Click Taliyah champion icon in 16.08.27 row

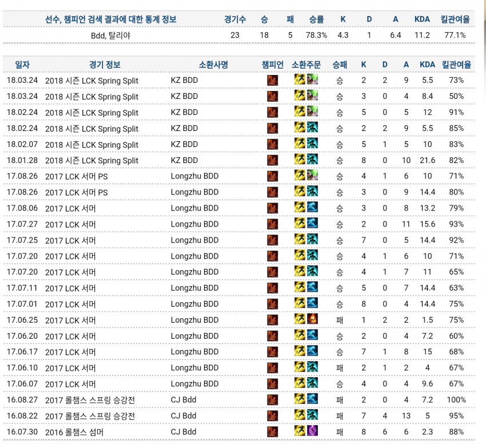tap(272, 400)
